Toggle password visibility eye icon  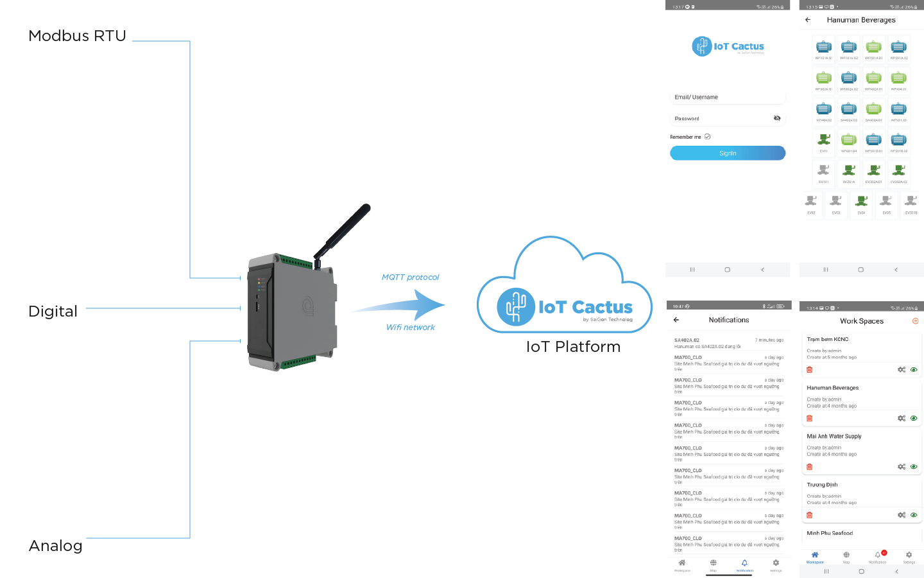click(777, 118)
